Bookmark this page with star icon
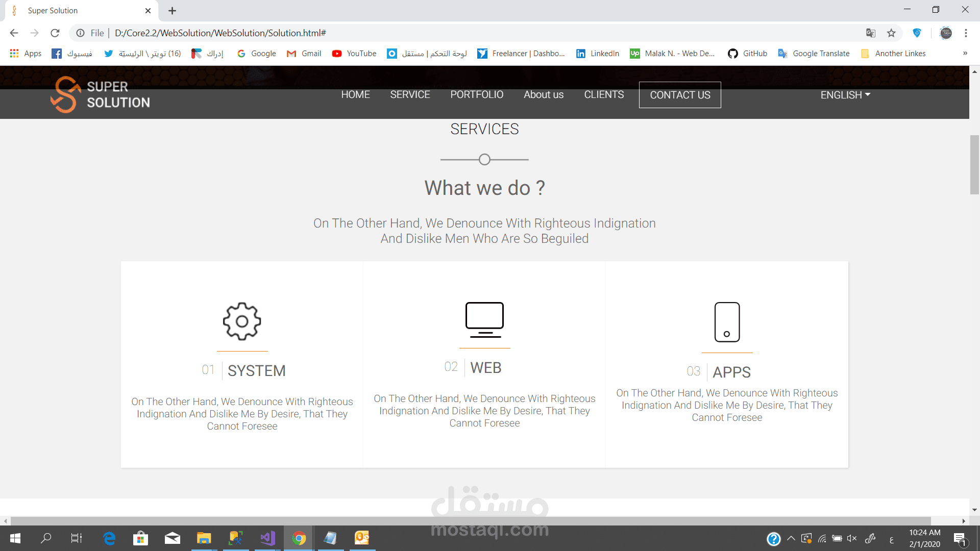 [x=891, y=33]
